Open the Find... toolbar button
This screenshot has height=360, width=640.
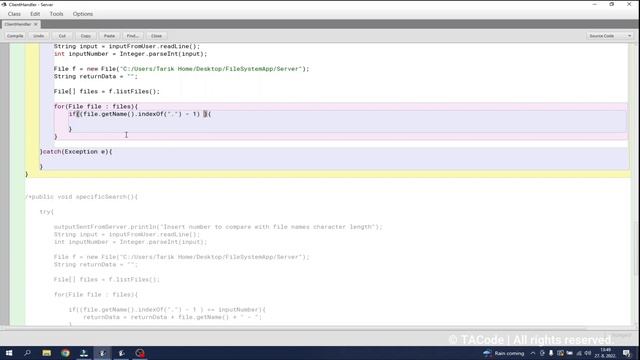[x=133, y=36]
